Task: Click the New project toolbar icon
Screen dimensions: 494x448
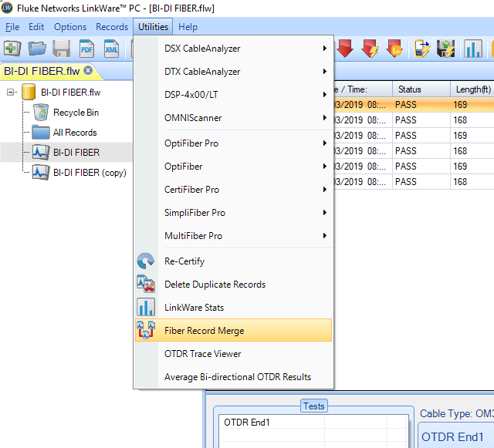Action: [x=12, y=49]
